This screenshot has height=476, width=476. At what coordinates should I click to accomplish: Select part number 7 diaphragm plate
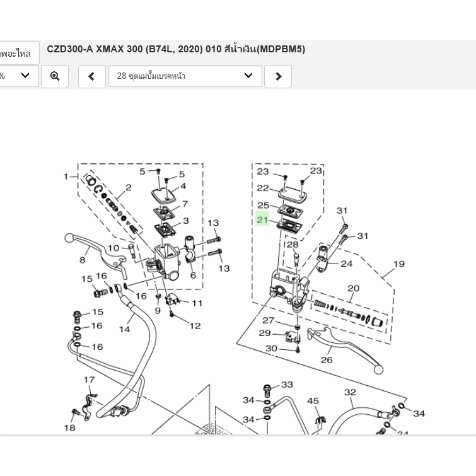coord(185,204)
